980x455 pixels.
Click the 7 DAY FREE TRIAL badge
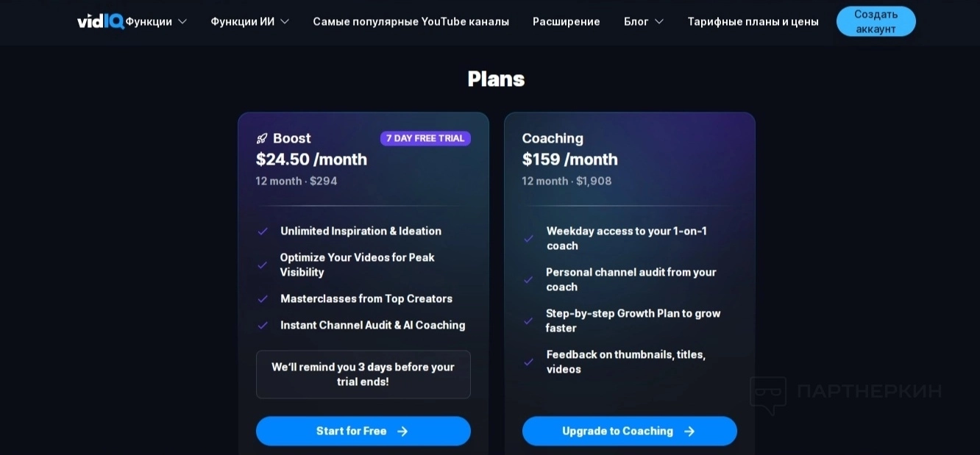tap(425, 138)
